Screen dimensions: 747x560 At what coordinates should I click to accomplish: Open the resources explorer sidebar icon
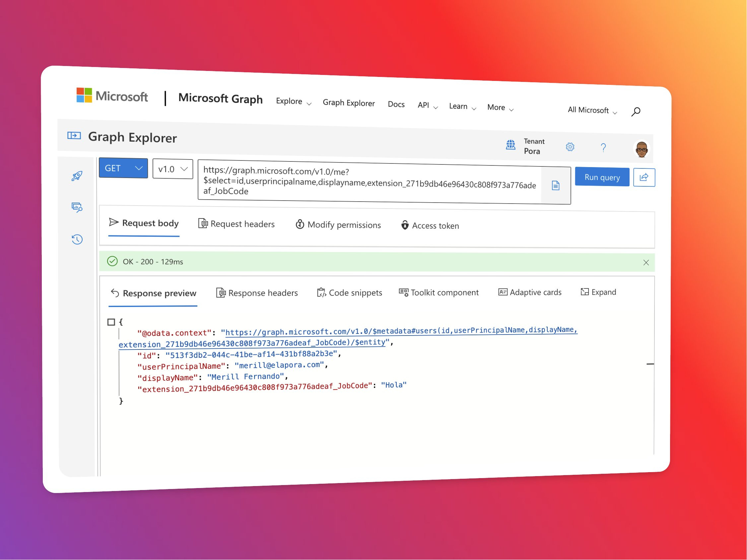[77, 207]
